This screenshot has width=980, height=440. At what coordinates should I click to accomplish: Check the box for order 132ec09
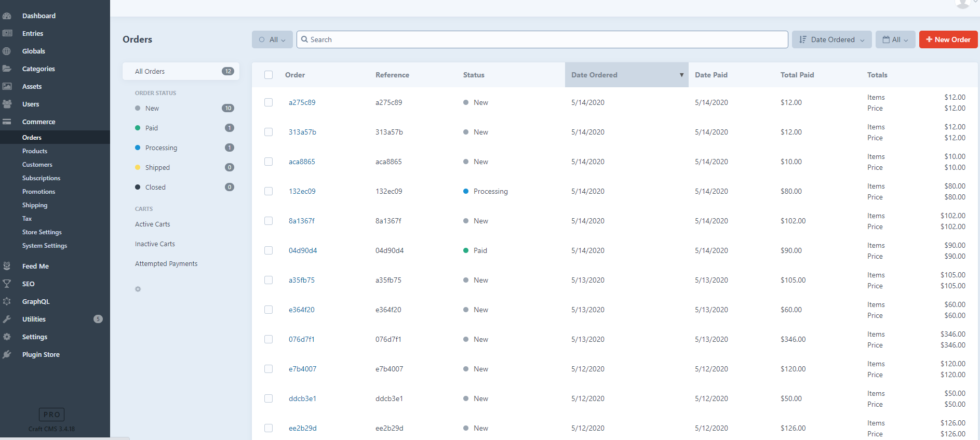[x=269, y=191]
